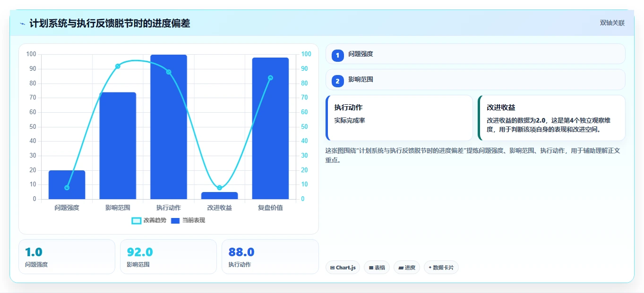Viewport: 644px width, 293px height.
Task: Click the Chart.js tag
Action: click(343, 268)
